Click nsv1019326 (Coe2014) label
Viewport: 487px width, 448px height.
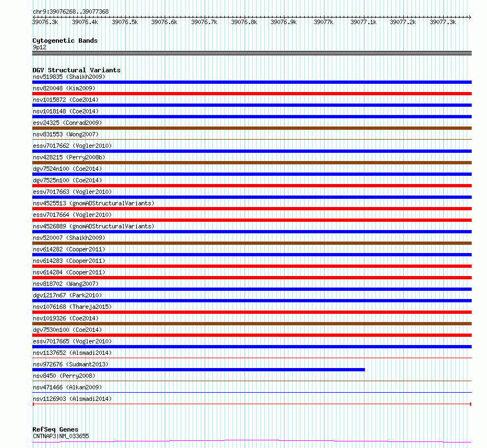pos(66,318)
